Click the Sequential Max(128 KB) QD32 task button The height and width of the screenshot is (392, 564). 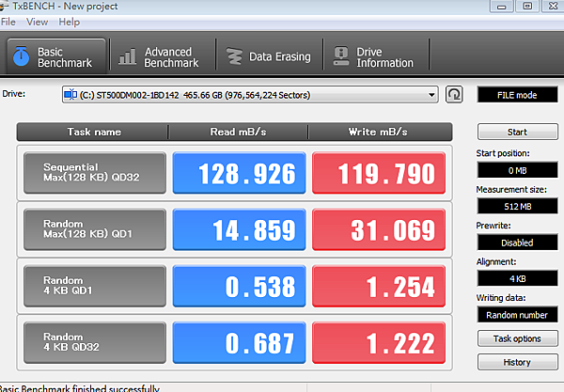tap(95, 173)
